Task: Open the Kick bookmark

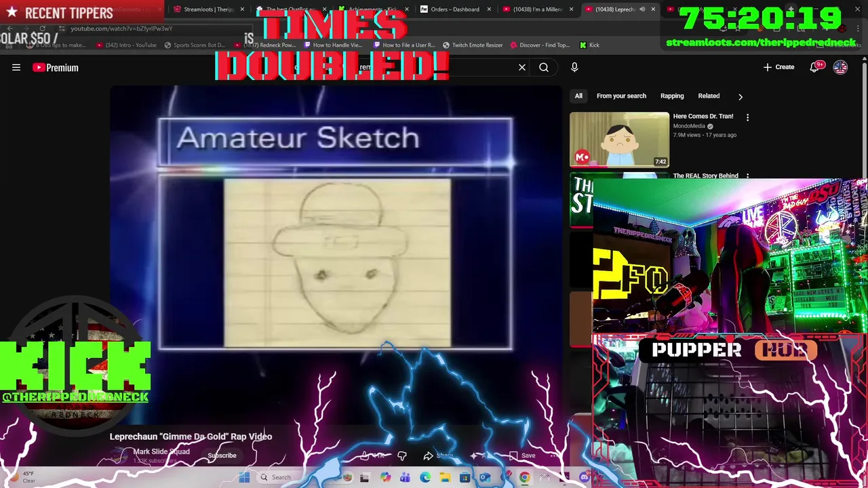Action: click(589, 45)
